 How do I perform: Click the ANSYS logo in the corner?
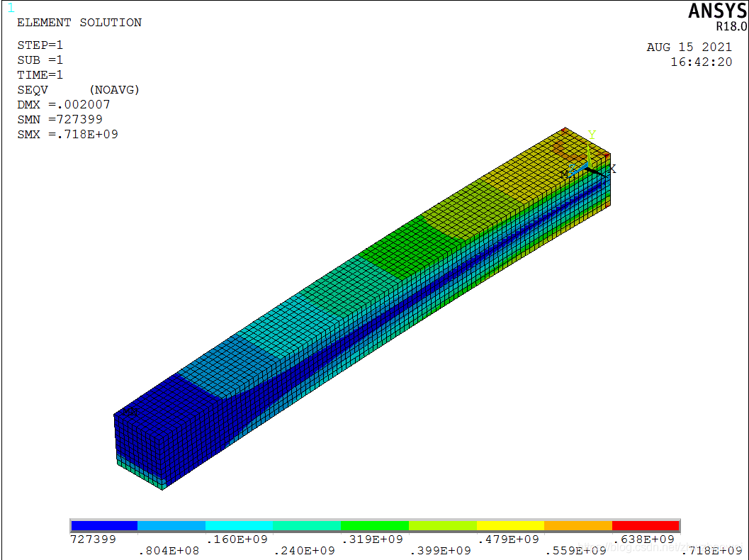point(717,11)
